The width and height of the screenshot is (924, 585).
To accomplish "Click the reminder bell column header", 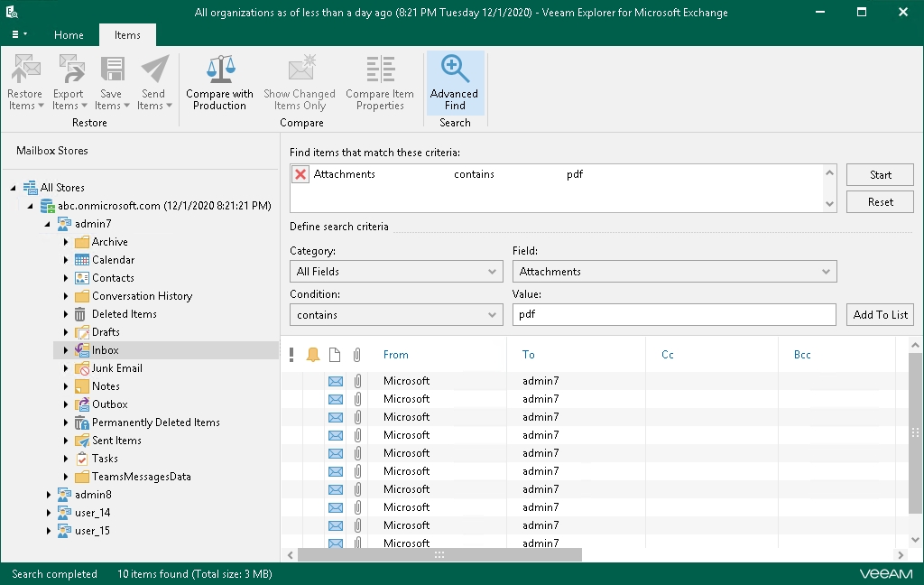I will (x=313, y=355).
